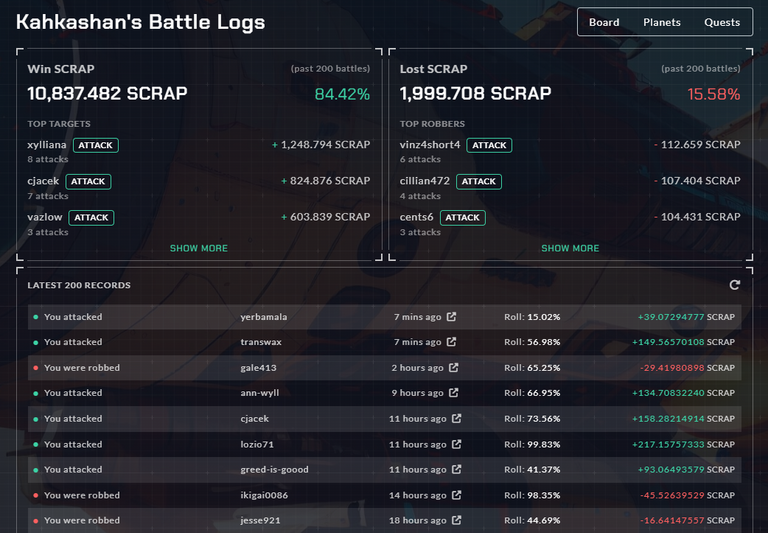Open external link for ann-wyll battle
The width and height of the screenshot is (768, 533).
coord(454,392)
